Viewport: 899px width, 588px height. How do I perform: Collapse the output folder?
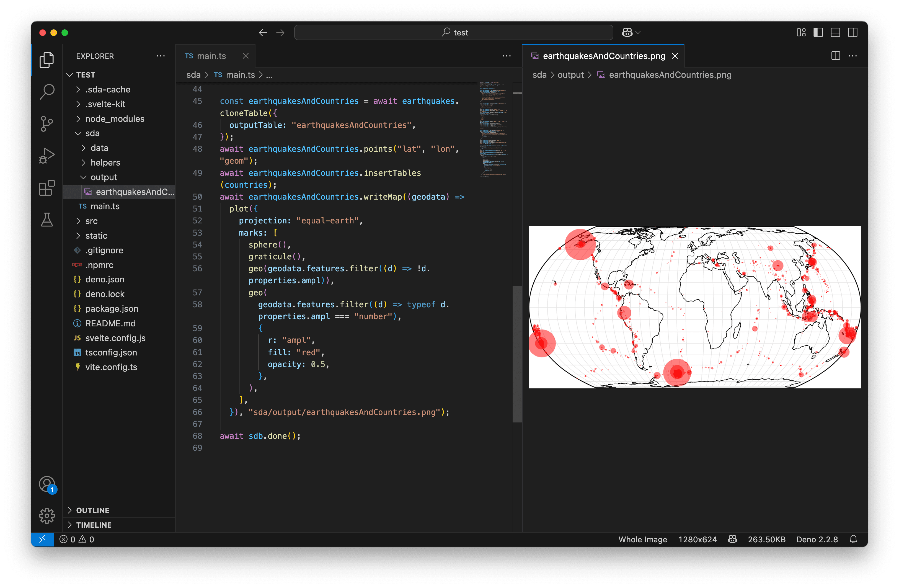pos(119,177)
